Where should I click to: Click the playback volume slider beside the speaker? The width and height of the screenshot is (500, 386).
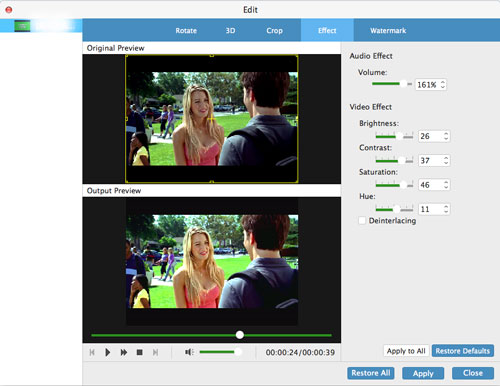(220, 352)
